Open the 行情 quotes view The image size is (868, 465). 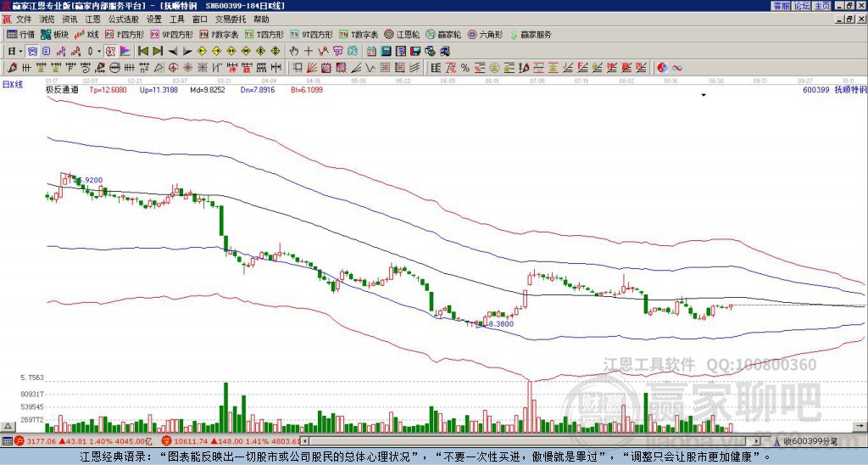[x=20, y=34]
